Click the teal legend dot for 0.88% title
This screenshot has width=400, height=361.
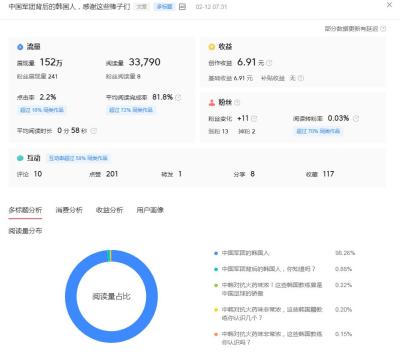tap(216, 269)
